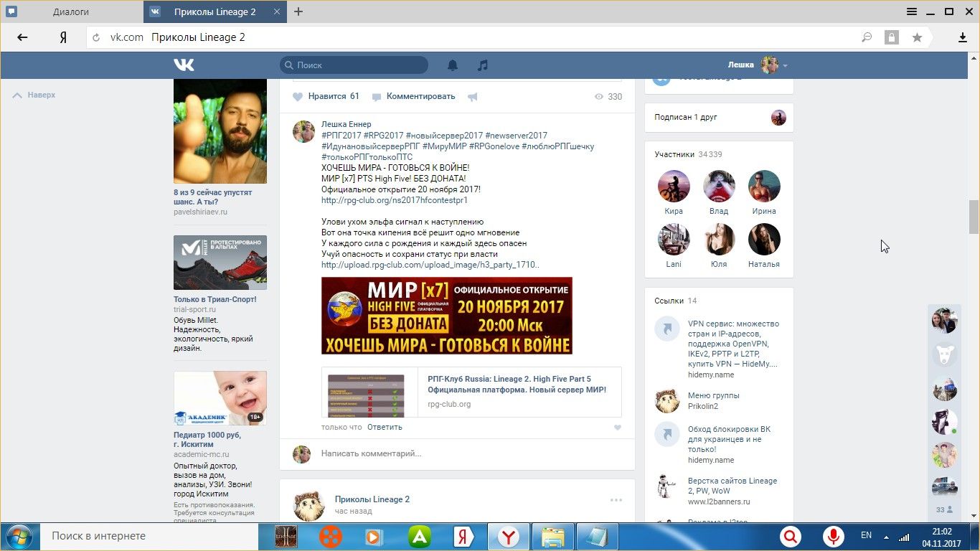Click the Yandex 'Я' home icon
The width and height of the screenshot is (980, 551).
coord(63,37)
